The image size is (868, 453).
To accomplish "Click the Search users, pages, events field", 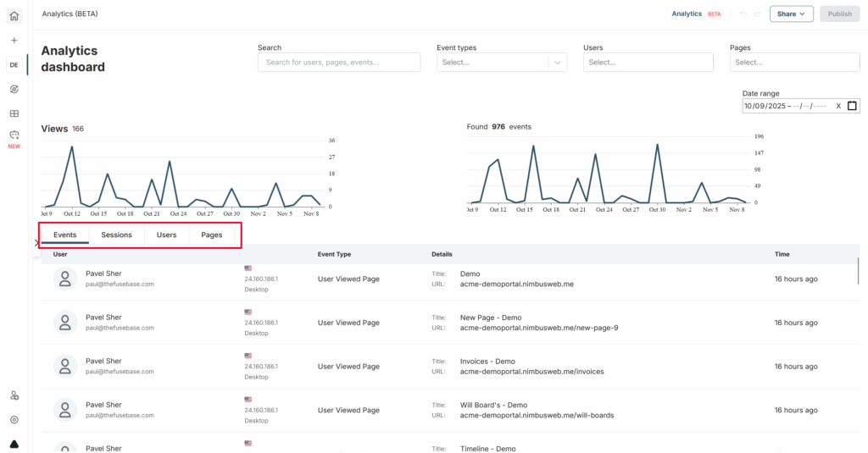I will 339,62.
